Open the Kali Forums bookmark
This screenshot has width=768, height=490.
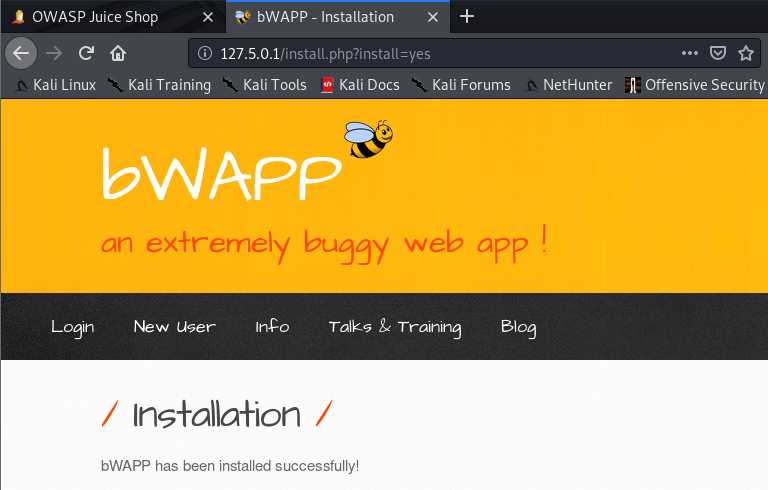pos(461,85)
